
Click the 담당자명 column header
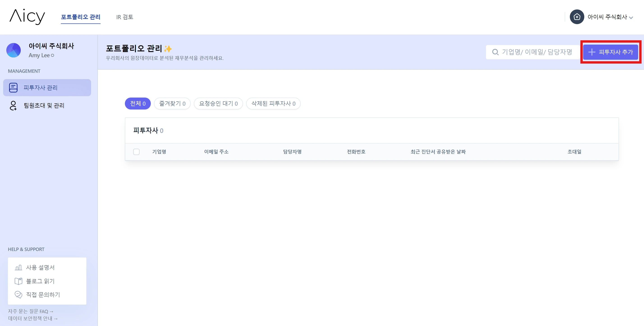[292, 152]
